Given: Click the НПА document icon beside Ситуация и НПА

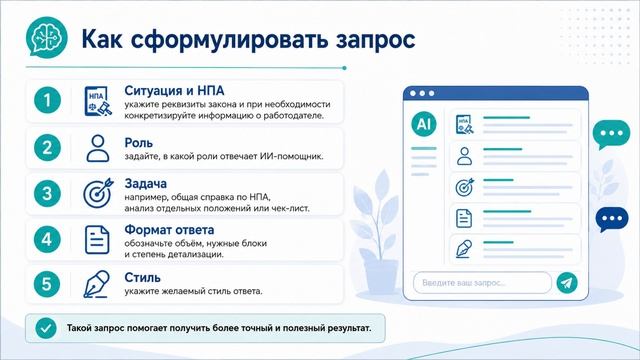Looking at the screenshot, I should tap(98, 101).
